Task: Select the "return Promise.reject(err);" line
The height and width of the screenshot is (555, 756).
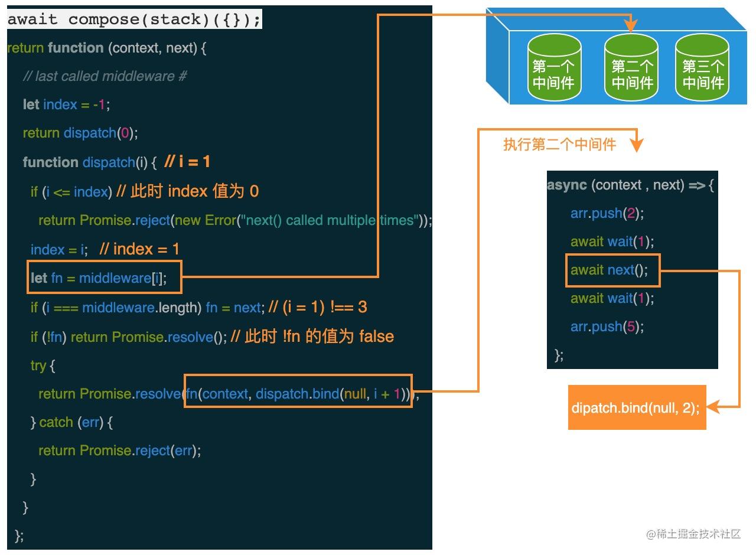Action: tap(120, 450)
